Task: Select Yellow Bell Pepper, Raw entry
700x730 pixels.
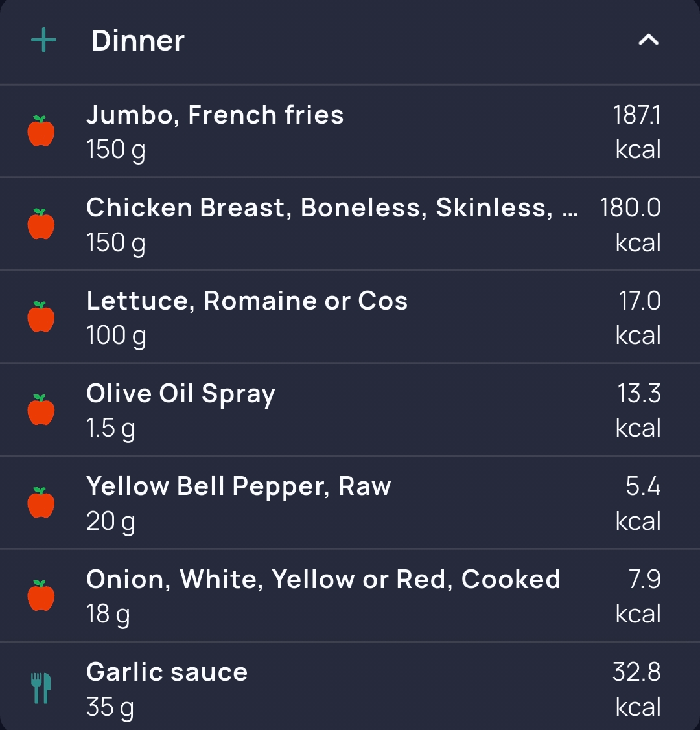Action: (x=350, y=503)
